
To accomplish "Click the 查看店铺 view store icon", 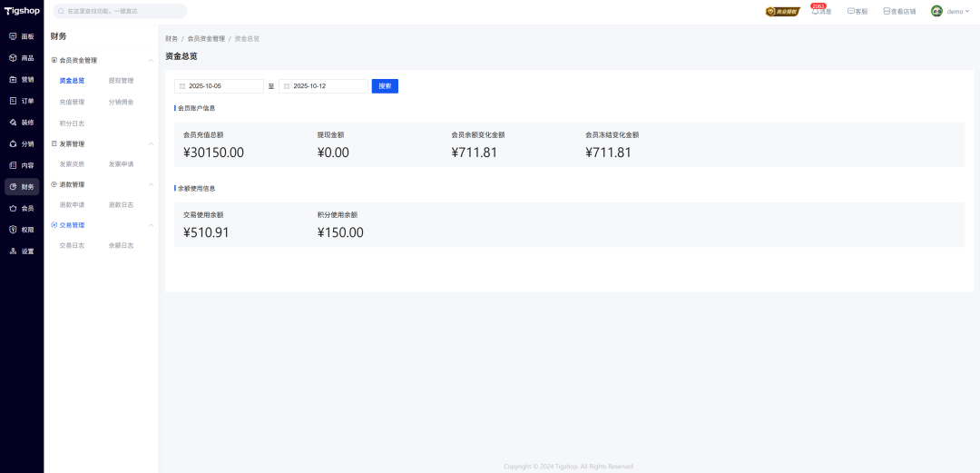I will tap(887, 11).
